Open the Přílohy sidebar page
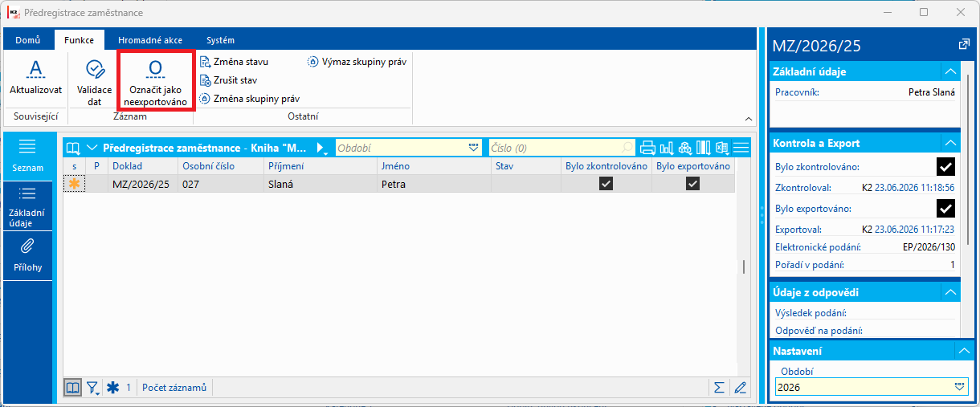This screenshot has height=407, width=980. pyautogui.click(x=28, y=255)
